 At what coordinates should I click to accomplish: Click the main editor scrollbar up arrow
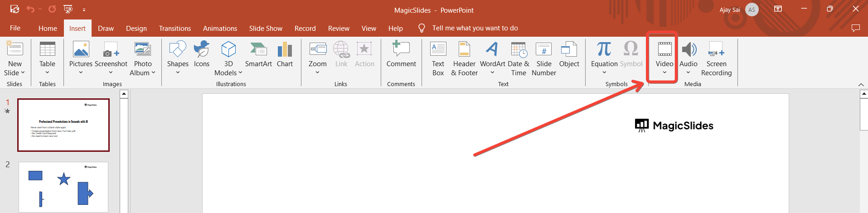coord(864,94)
